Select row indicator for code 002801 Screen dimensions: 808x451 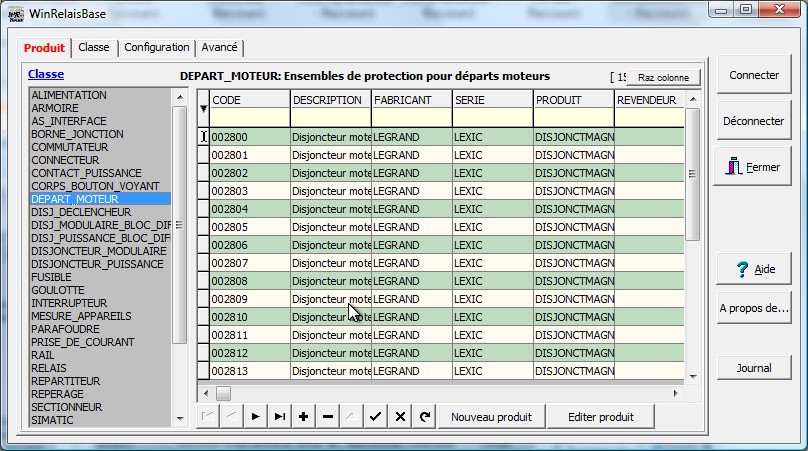(x=203, y=155)
